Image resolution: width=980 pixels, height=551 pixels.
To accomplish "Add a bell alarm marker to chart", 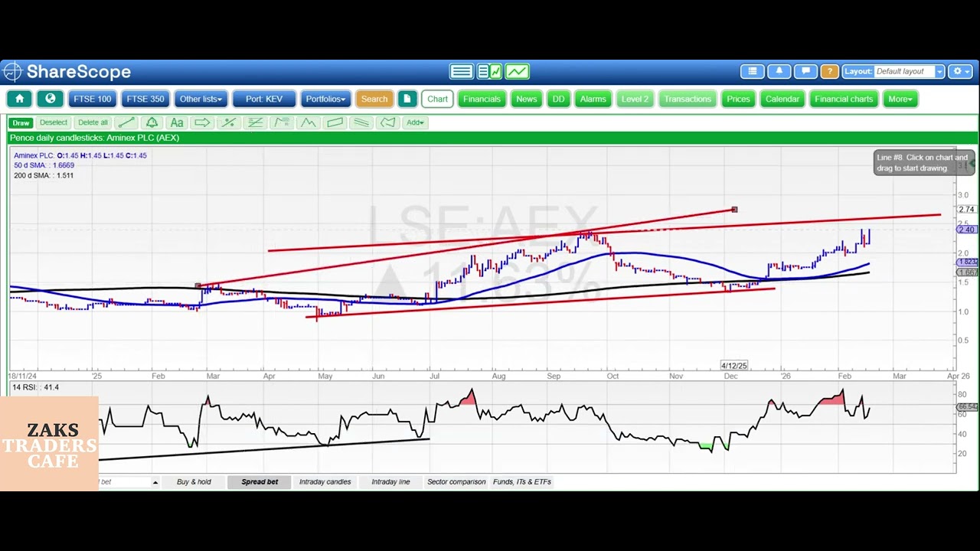I will coord(152,122).
